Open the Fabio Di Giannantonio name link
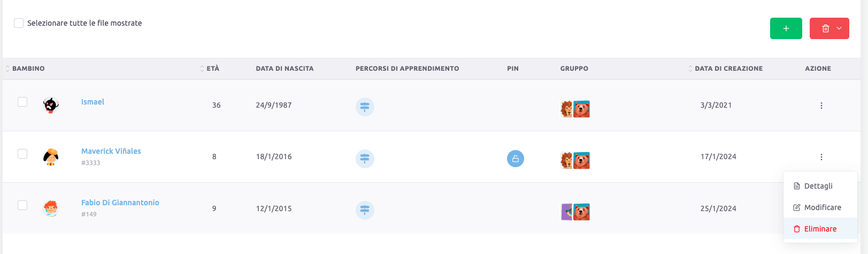The height and width of the screenshot is (254, 868). 120,203
